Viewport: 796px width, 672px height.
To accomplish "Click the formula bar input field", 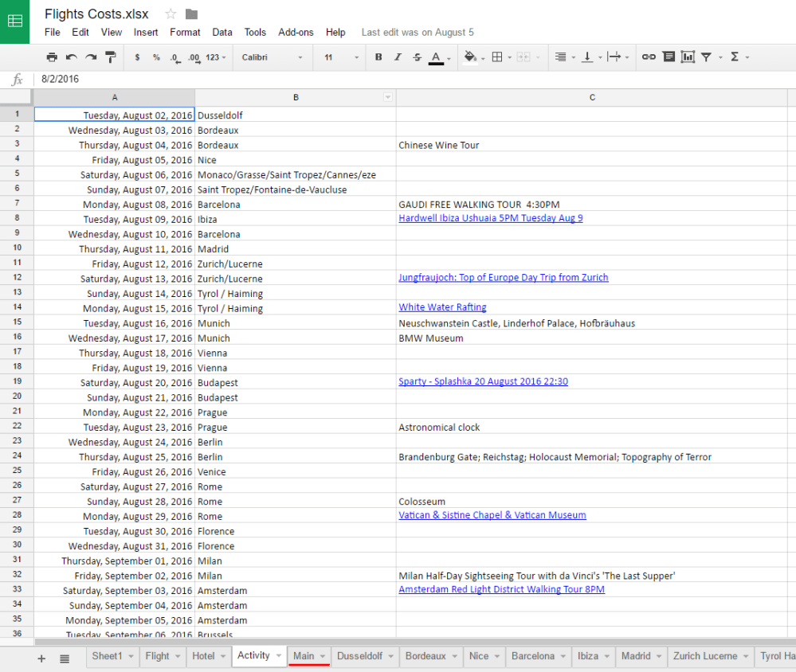I will [x=398, y=80].
